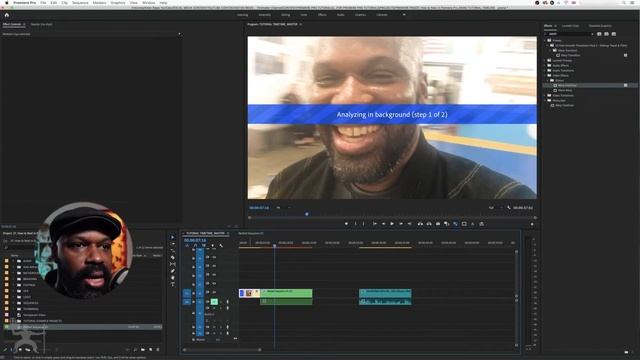Select the Lumetri Color panel tab
Image resolution: width=640 pixels, height=360 pixels.
(570, 26)
